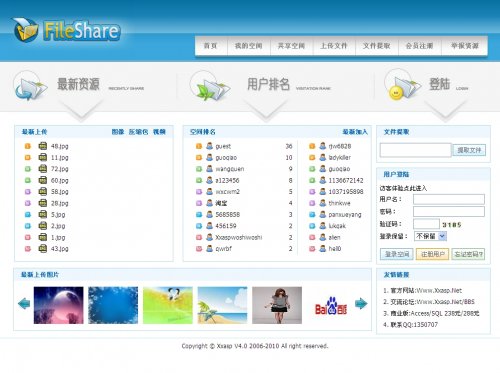Click the file icon beside 11.jpg

click(43, 157)
